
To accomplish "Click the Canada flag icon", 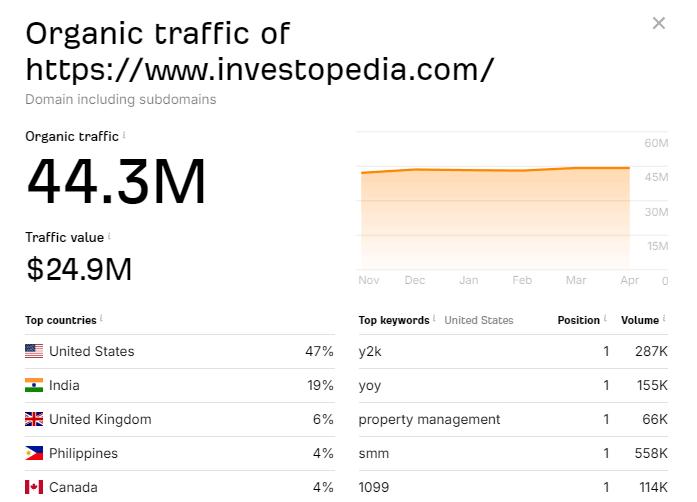I will pos(34,487).
